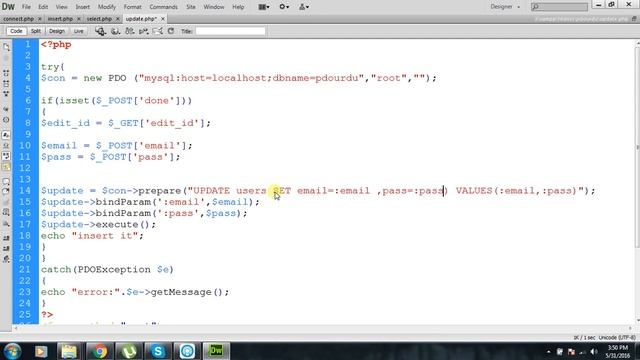Show hidden system tray icons

tap(548, 352)
